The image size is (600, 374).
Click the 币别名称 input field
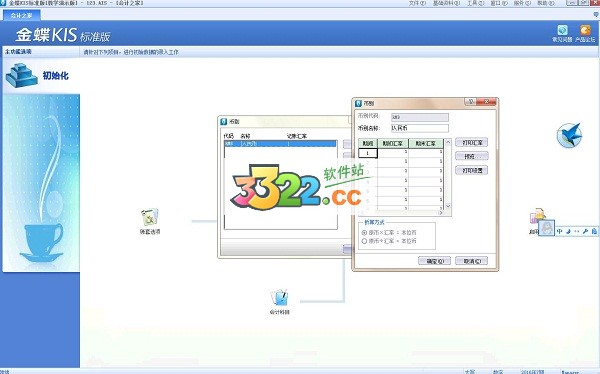point(419,128)
